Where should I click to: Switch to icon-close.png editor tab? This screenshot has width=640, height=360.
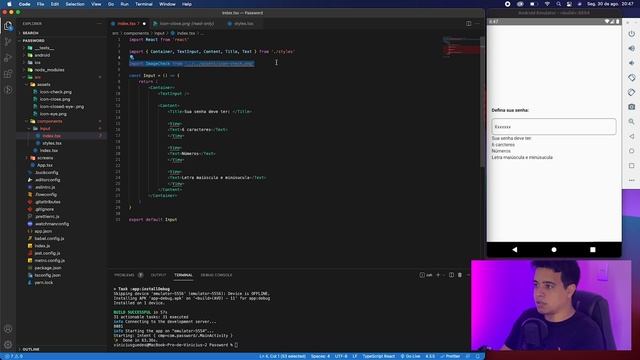[x=186, y=24]
